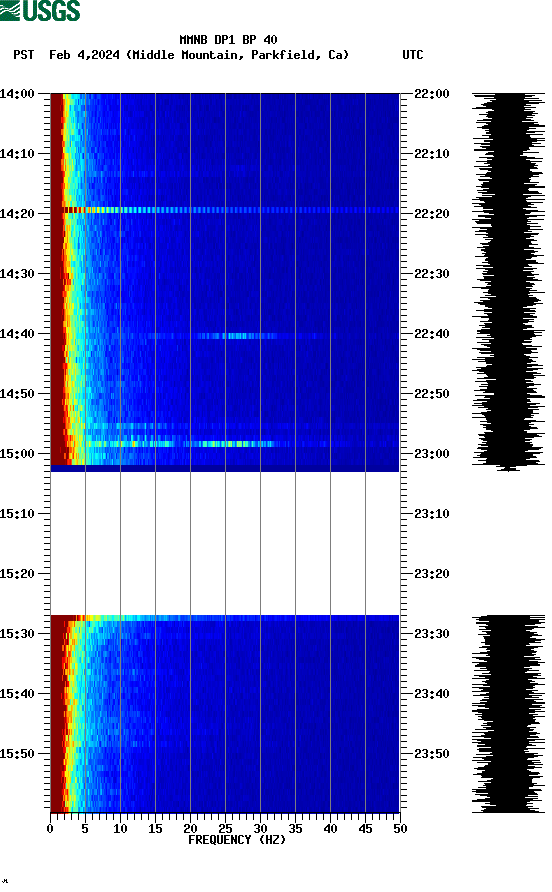Click the 25-30 Hz burst at 14:40

[x=239, y=336]
